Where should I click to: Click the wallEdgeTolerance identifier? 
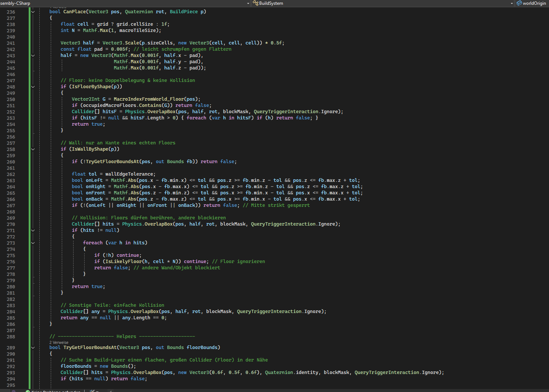129,174
